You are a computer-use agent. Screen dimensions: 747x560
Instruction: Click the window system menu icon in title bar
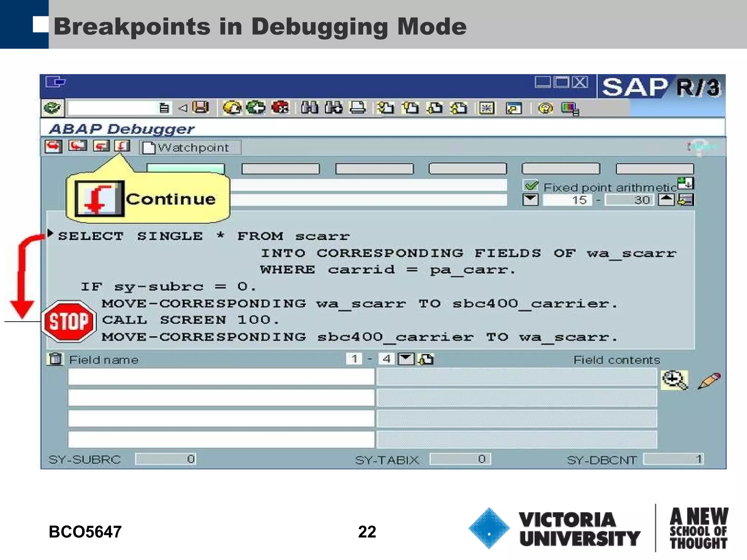point(55,82)
